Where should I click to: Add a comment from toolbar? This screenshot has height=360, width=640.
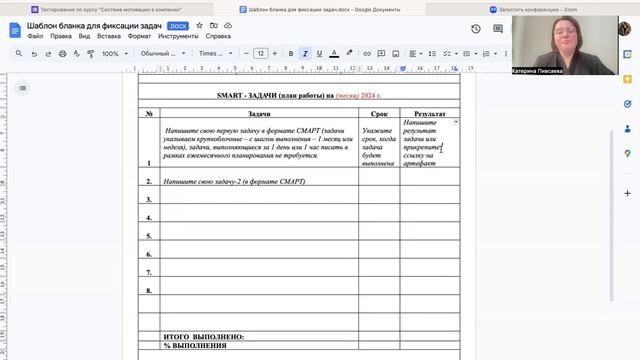(x=381, y=53)
